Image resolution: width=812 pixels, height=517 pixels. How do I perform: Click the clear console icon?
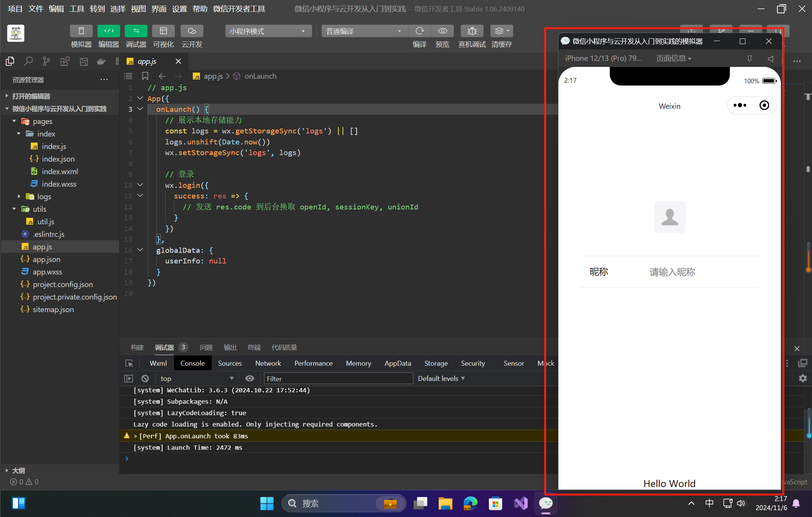(x=145, y=379)
